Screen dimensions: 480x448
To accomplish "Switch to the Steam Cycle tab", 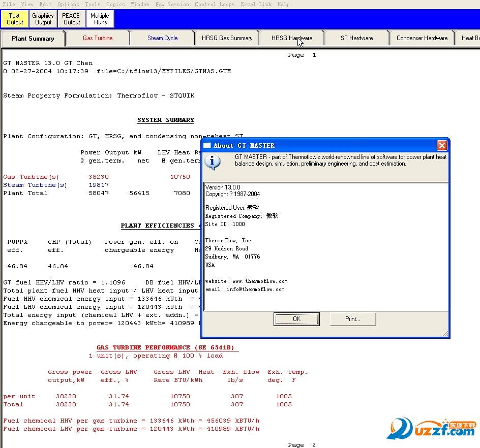I will click(x=162, y=38).
